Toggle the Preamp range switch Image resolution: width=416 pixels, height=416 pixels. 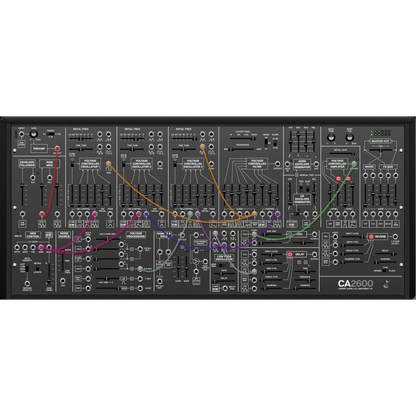[x=51, y=134]
